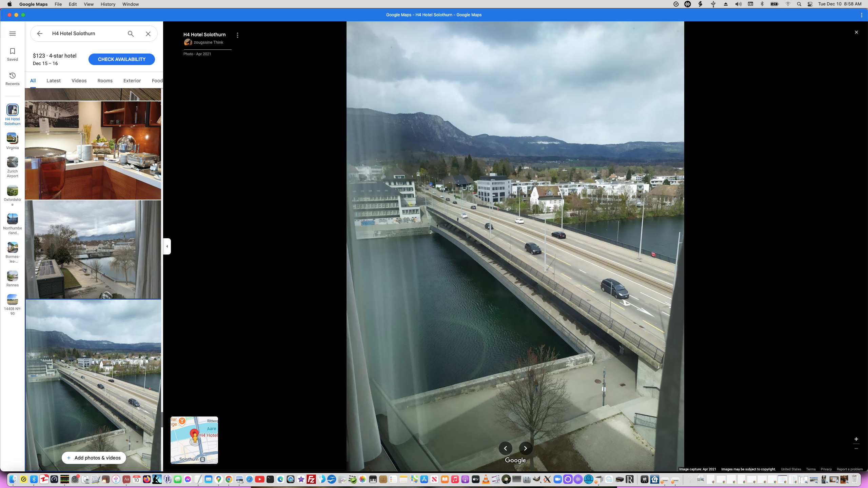Click the search magnifier icon

tap(131, 34)
